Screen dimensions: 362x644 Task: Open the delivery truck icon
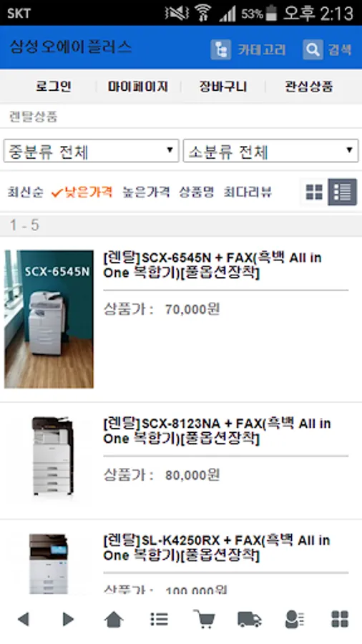pos(250,619)
